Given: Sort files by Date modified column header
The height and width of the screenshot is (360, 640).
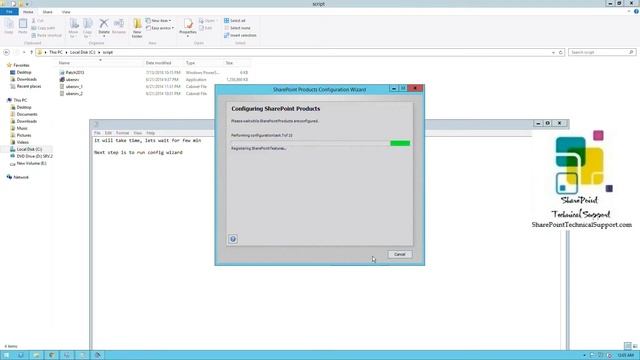Looking at the screenshot, I should 158,63.
